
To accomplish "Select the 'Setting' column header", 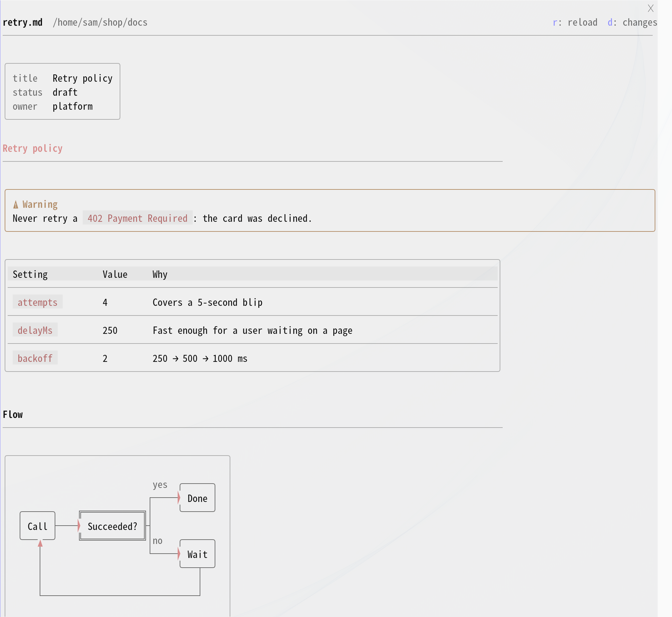I will tap(30, 274).
